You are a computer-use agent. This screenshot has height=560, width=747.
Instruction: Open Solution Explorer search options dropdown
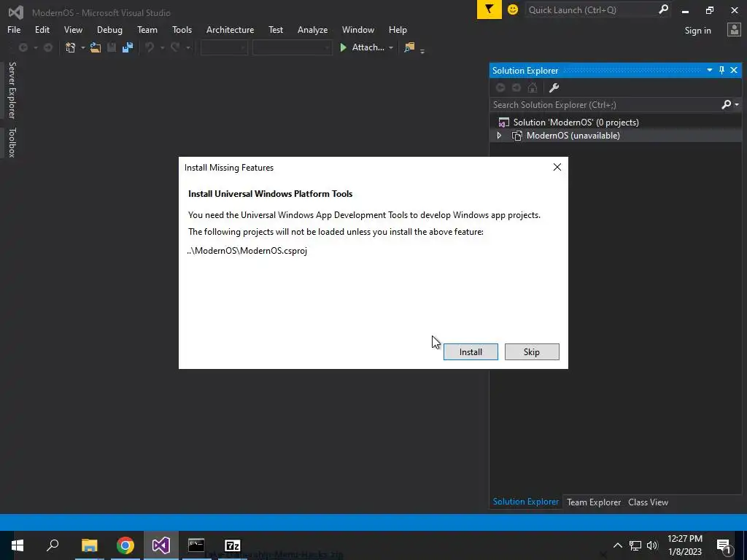point(737,104)
